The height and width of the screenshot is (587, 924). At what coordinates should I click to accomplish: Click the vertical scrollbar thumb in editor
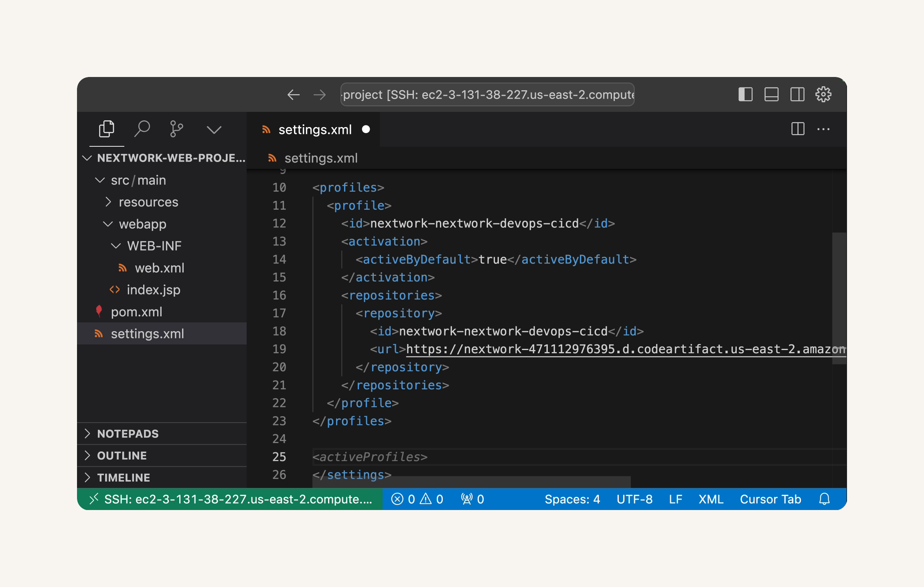[839, 298]
